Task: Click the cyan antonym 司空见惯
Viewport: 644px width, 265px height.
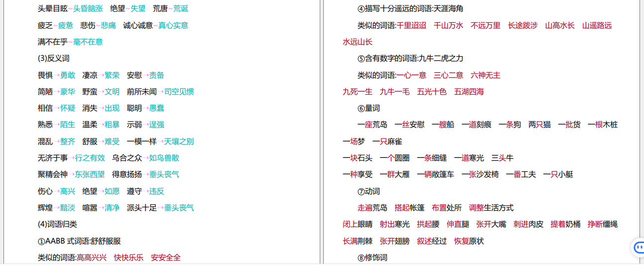Action: [x=179, y=92]
